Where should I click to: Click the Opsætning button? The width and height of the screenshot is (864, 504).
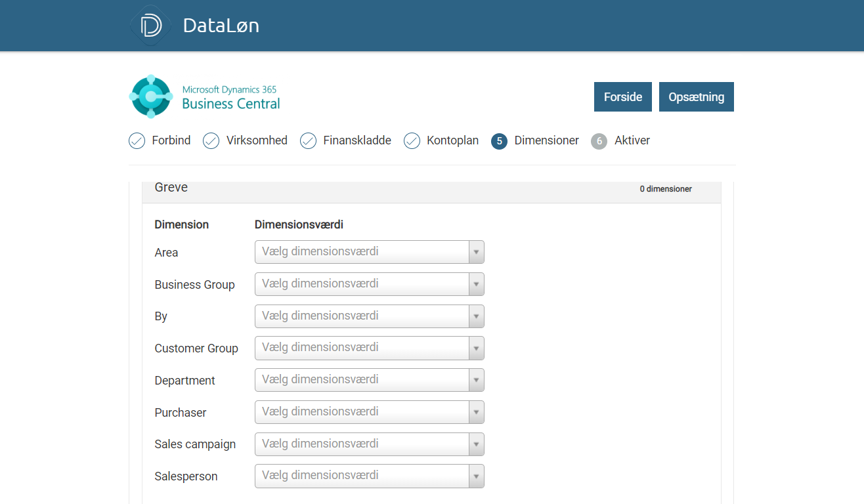pos(697,96)
